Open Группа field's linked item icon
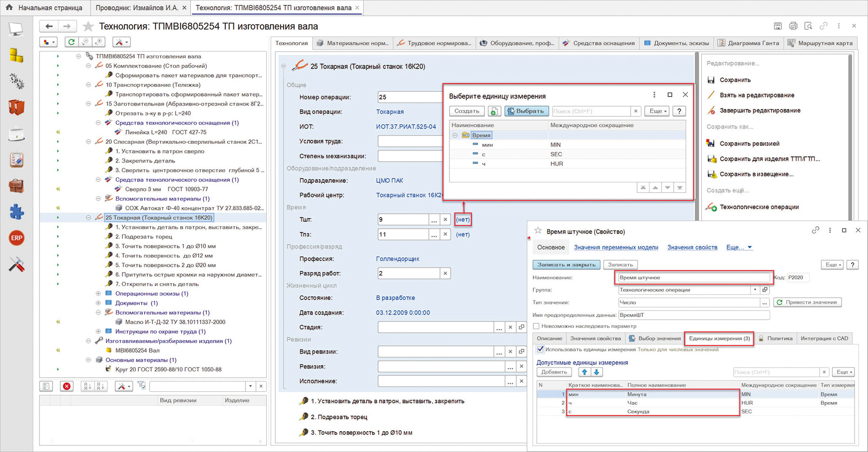Viewport: 868px width, 452px height. (x=765, y=290)
